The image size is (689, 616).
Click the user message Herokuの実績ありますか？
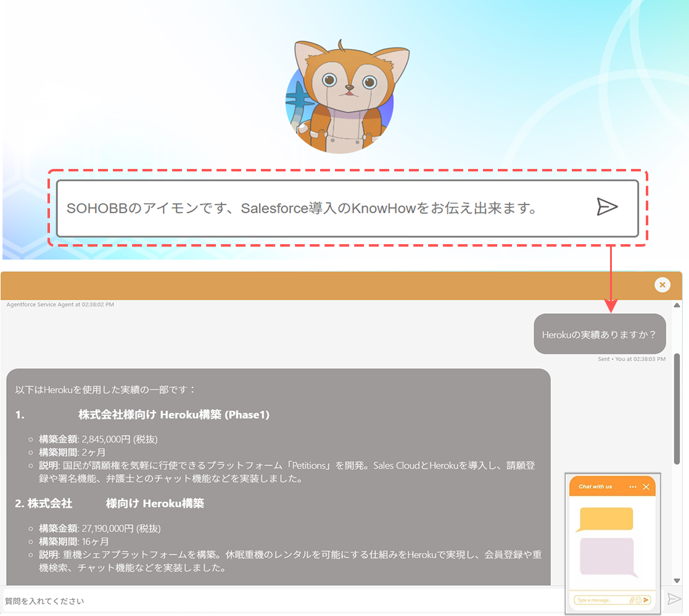tap(600, 334)
